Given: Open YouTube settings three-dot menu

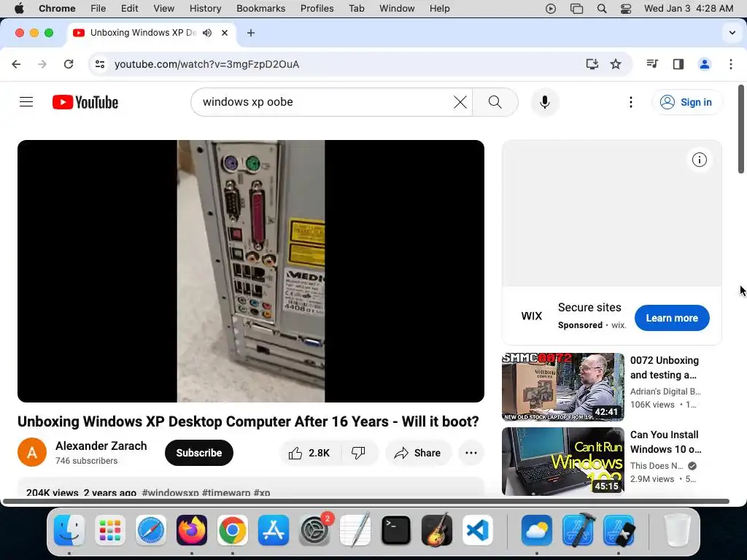Looking at the screenshot, I should (631, 102).
